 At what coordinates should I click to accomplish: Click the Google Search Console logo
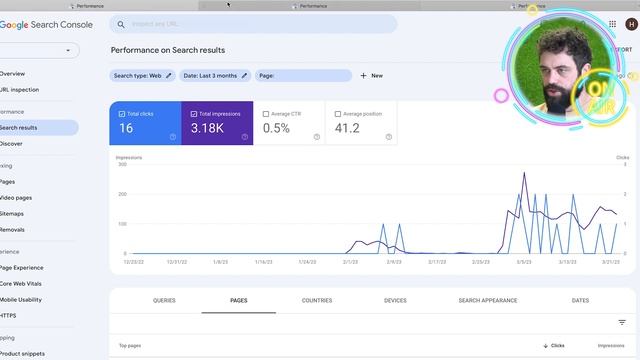[46, 24]
